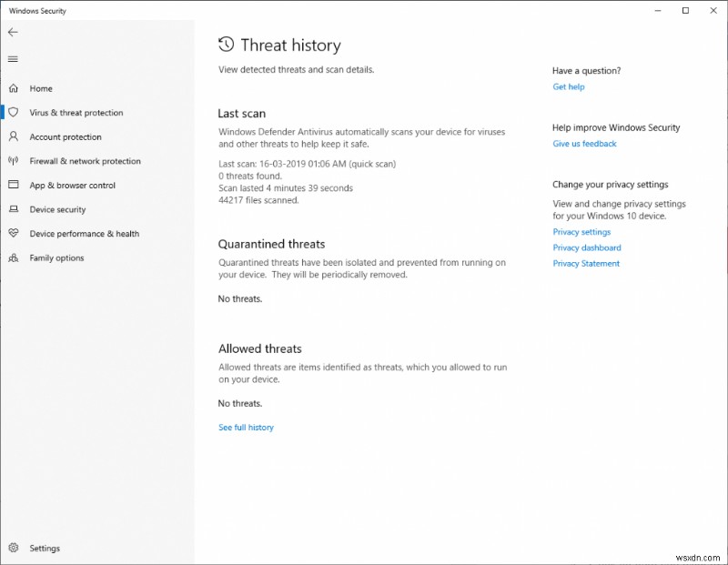Click the Home house icon
Viewport: 728px width, 565px height.
[x=13, y=88]
